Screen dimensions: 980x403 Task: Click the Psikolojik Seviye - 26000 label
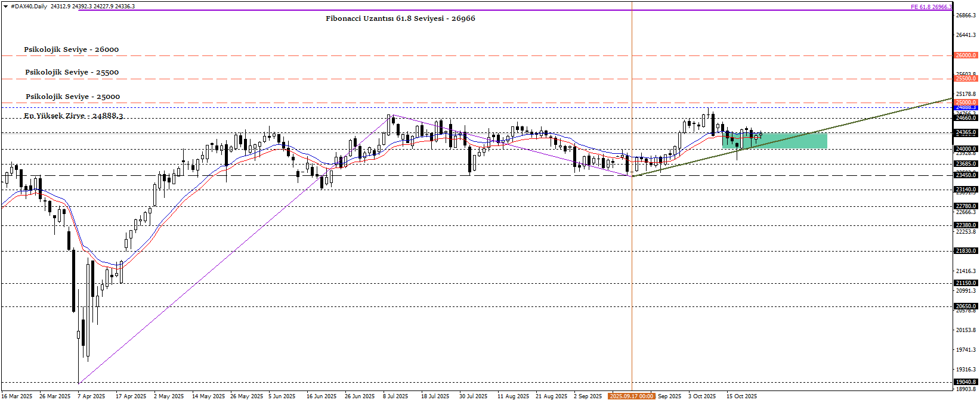point(71,49)
